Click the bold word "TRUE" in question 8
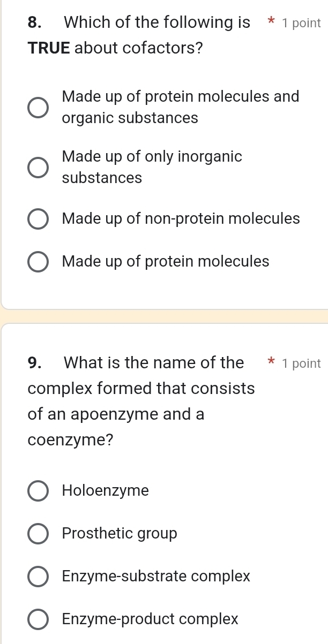Viewport: 328px width, 644px height. pyautogui.click(x=47, y=48)
